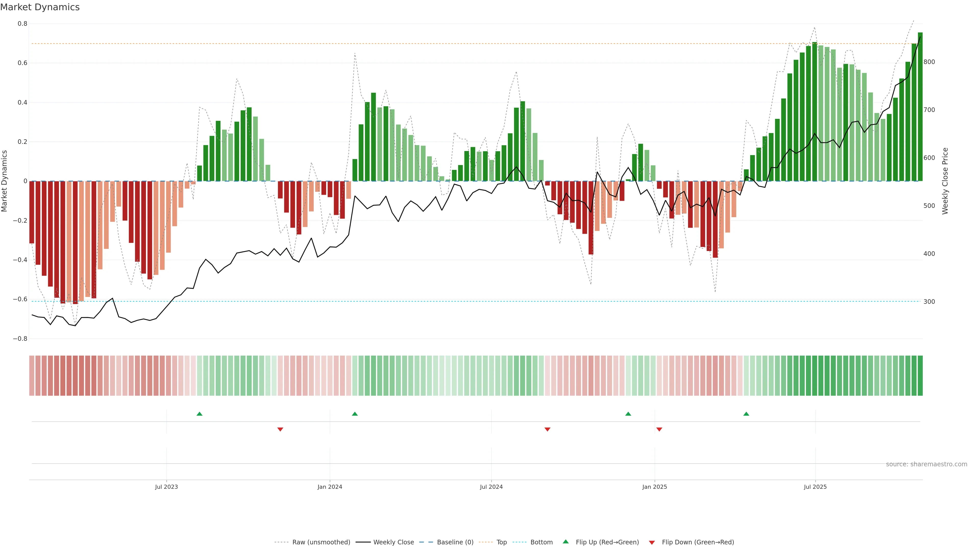Toggle the Weekly Close legend entry
Image resolution: width=980 pixels, height=551 pixels.
[393, 542]
